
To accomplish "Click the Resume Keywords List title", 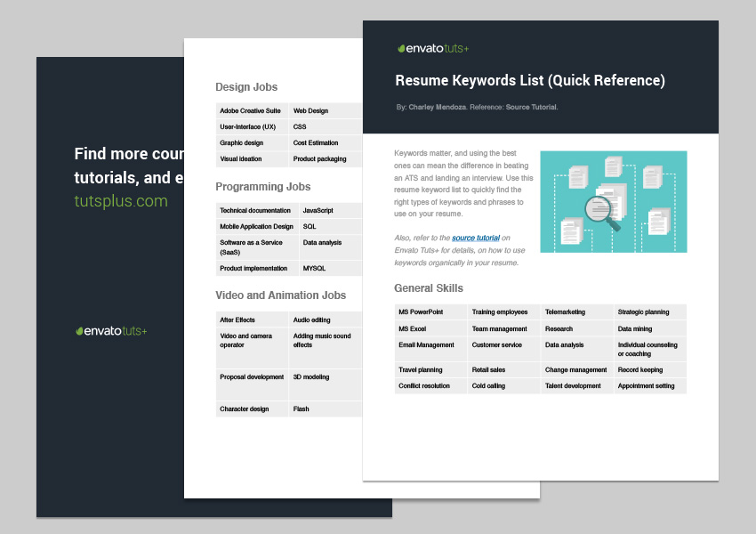I will point(530,81).
